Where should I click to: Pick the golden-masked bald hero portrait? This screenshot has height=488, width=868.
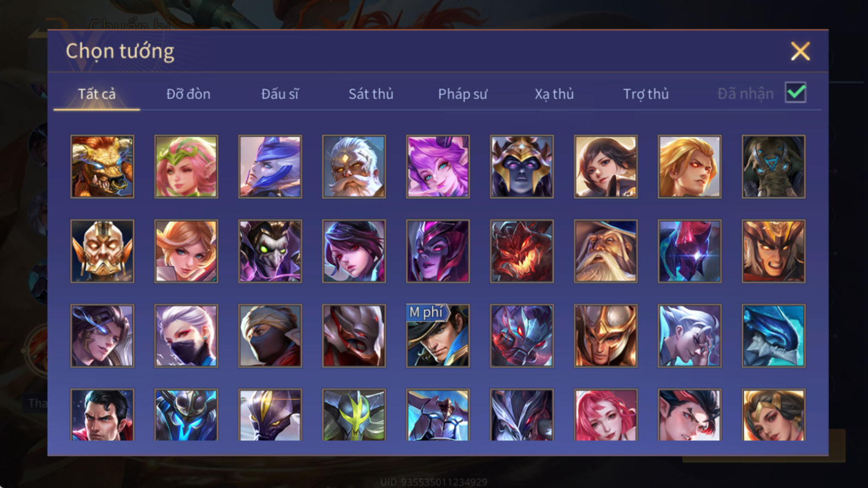(102, 251)
